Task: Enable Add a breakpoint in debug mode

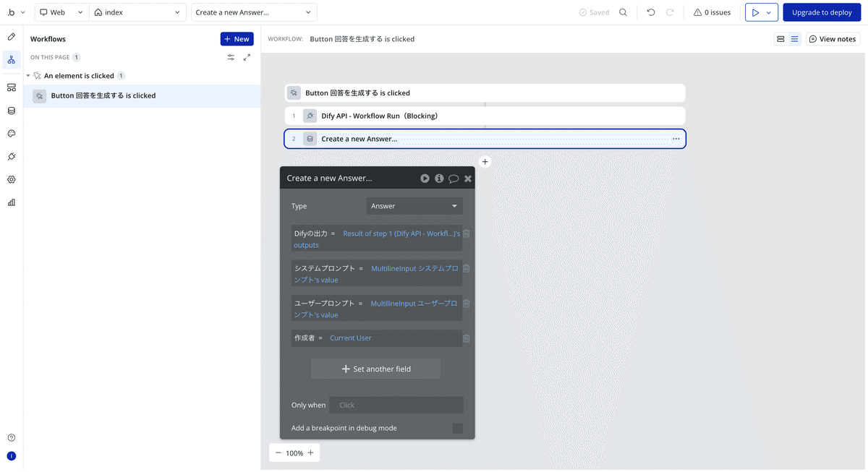Action: tap(457, 428)
